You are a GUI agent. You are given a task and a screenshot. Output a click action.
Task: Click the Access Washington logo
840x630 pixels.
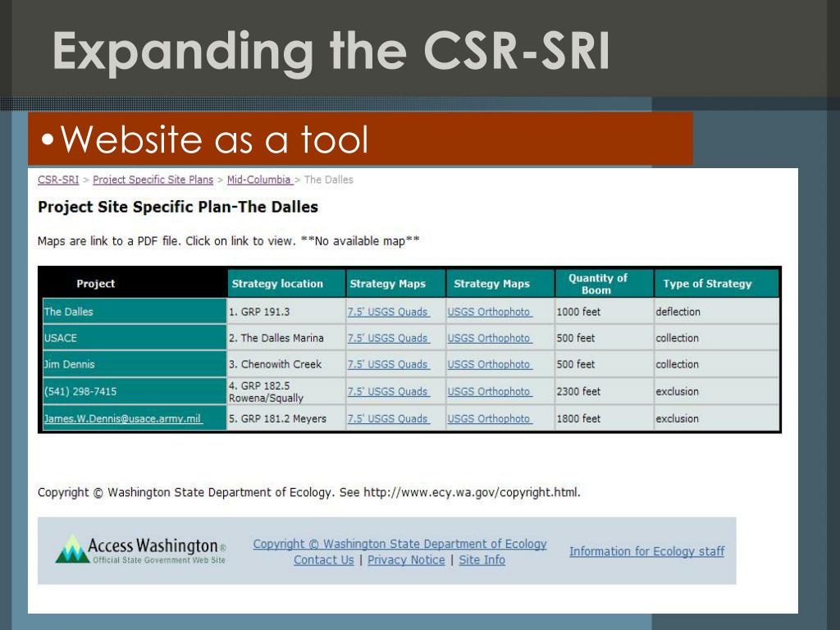coord(140,549)
